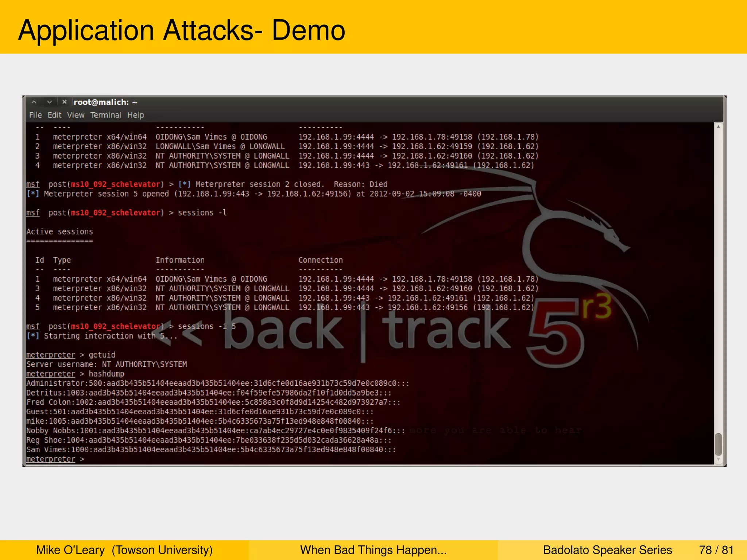Click the 'root@malich: ~' window title
The width and height of the screenshot is (747, 560).
105,102
